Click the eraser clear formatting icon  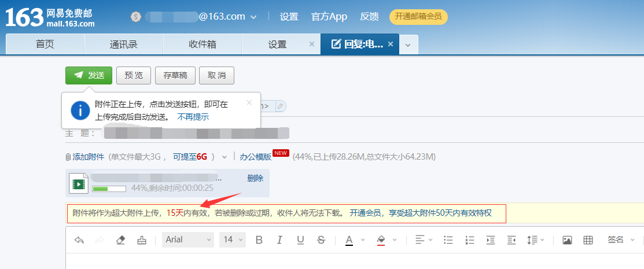[x=120, y=240]
